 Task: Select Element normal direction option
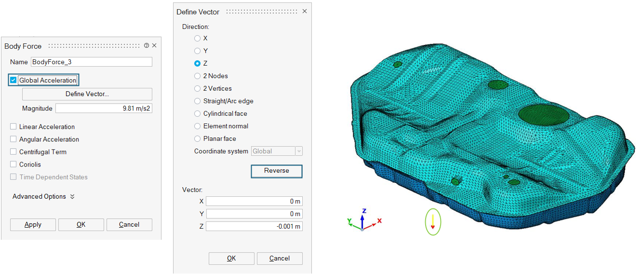(x=197, y=126)
